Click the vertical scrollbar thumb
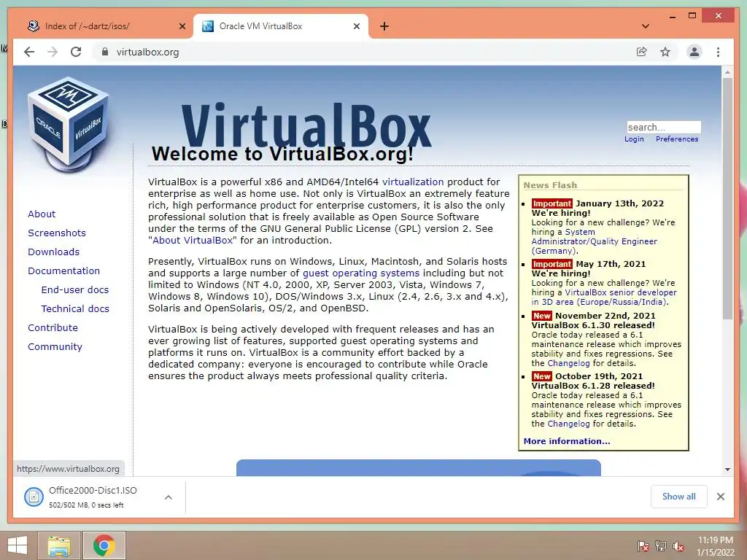747x560 pixels. tap(727, 198)
